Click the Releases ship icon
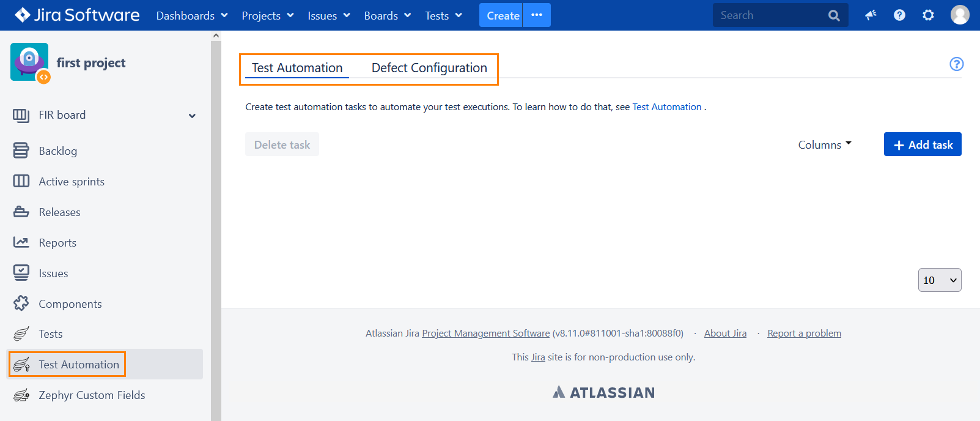The image size is (980, 421). (x=21, y=212)
